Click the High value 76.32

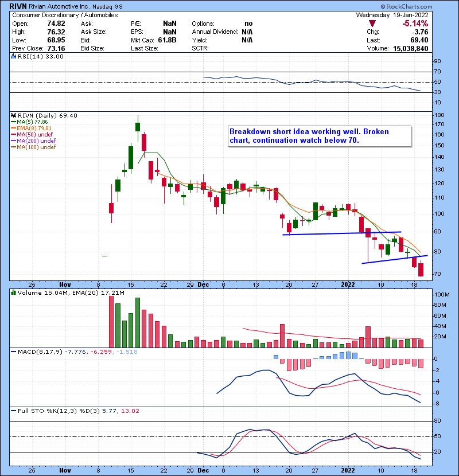56,32
